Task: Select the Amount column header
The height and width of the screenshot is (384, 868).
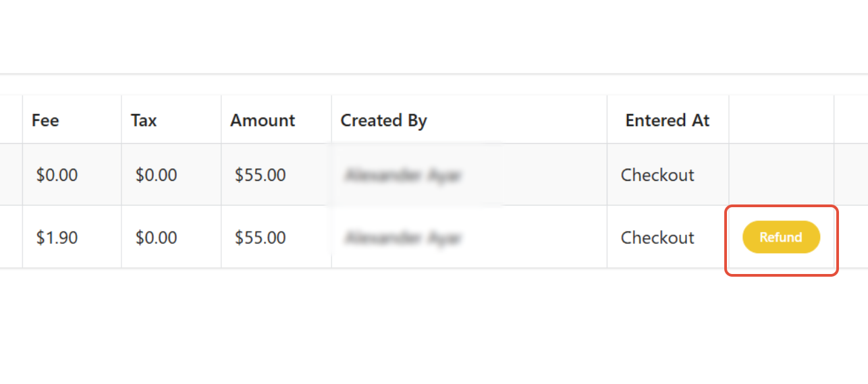Action: click(x=263, y=120)
